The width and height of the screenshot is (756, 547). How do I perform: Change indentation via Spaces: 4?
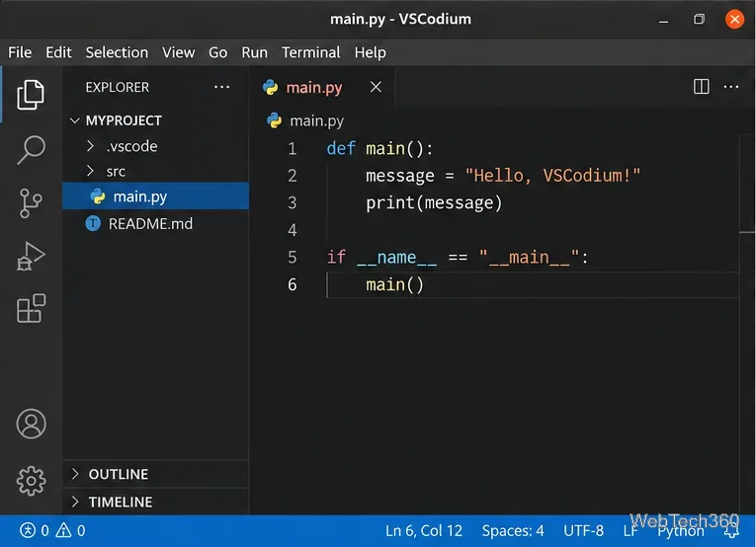(513, 530)
